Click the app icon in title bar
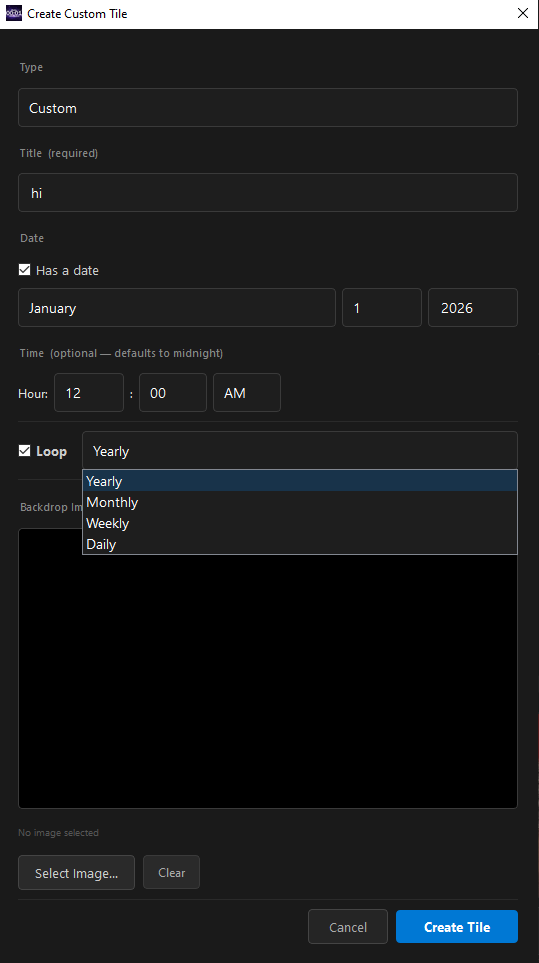Viewport: 539px width, 963px height. coord(14,13)
